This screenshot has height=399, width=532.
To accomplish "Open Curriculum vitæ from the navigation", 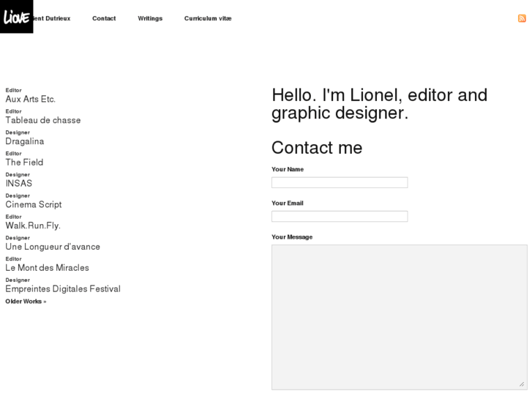I will pyautogui.click(x=208, y=18).
